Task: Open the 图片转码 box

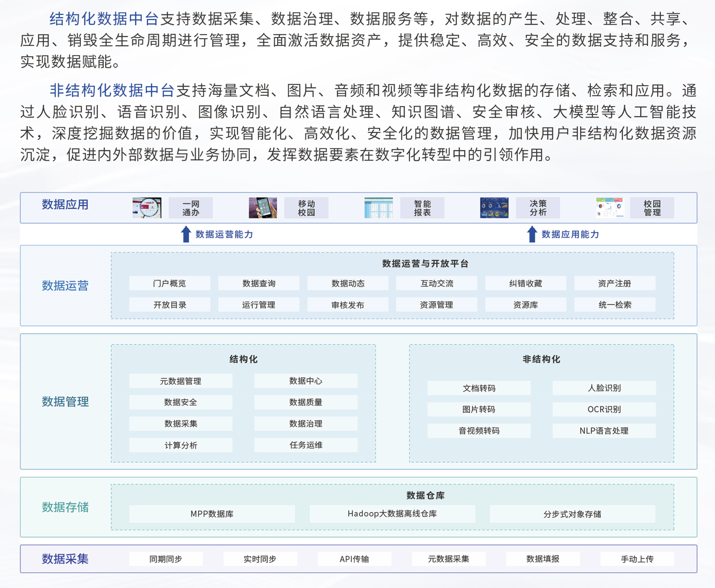Action: point(479,410)
